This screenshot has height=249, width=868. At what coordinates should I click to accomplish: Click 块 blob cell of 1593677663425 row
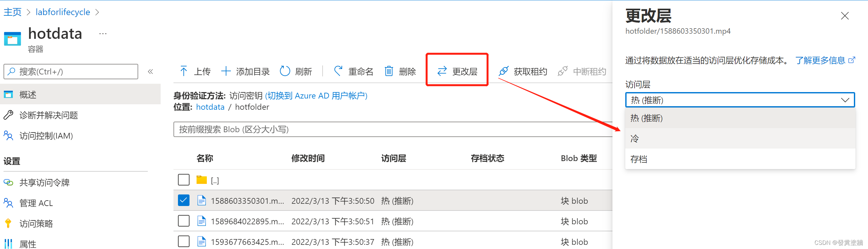[x=574, y=242]
